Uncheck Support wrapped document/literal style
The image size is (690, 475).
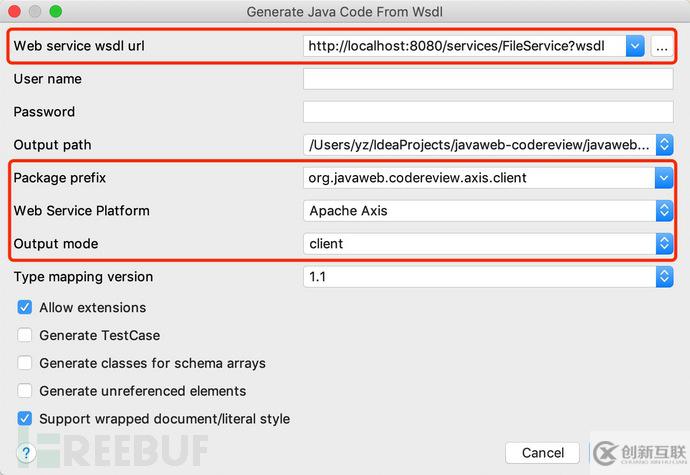[25, 419]
